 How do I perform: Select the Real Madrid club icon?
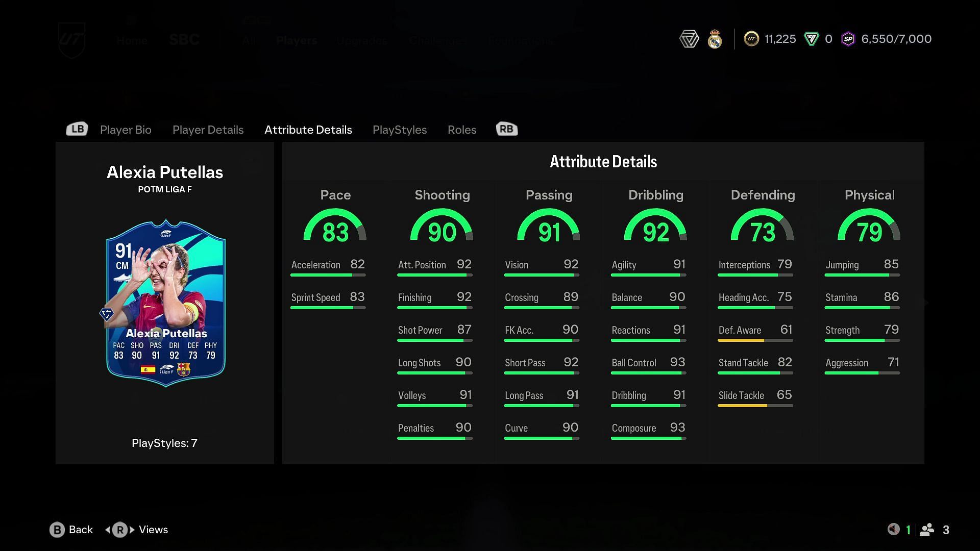(715, 39)
